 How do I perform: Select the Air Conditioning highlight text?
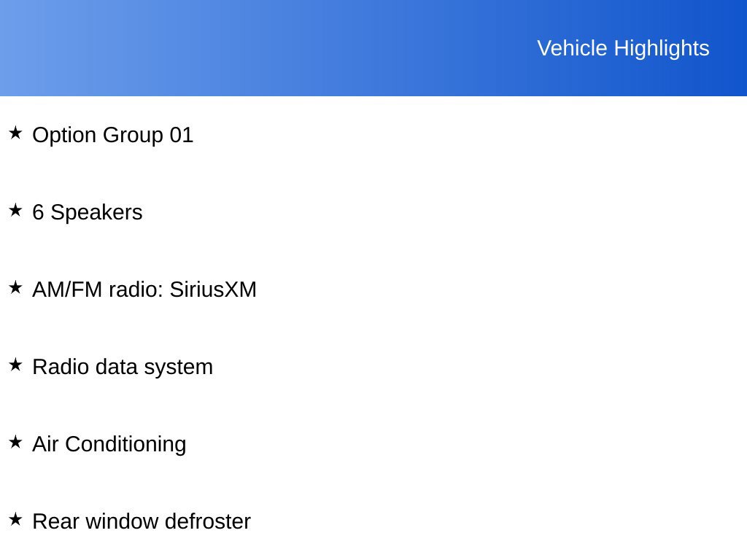109,444
